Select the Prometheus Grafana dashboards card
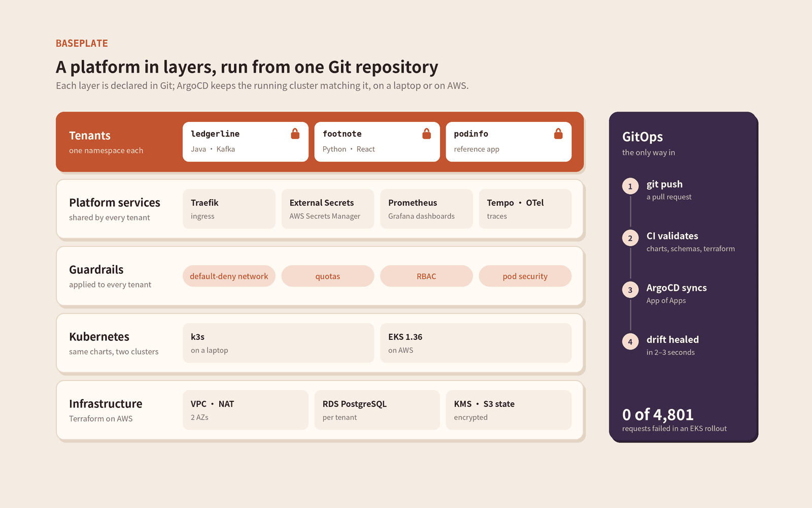Viewport: 812px width, 508px height. (426, 209)
